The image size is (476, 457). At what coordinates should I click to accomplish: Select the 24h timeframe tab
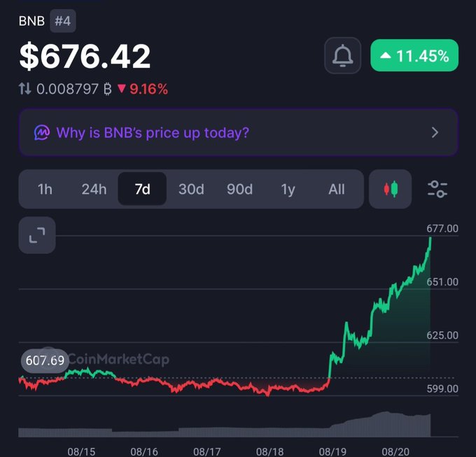(x=94, y=190)
